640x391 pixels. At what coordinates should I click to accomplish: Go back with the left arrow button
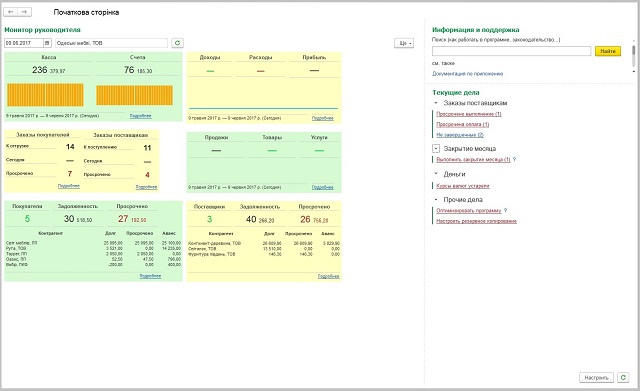click(x=11, y=12)
